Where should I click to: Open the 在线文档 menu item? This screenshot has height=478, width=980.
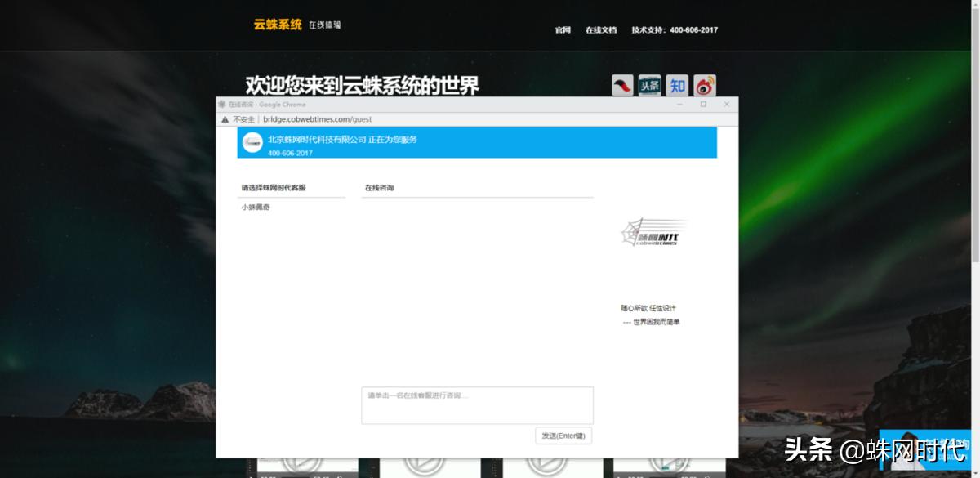[600, 29]
